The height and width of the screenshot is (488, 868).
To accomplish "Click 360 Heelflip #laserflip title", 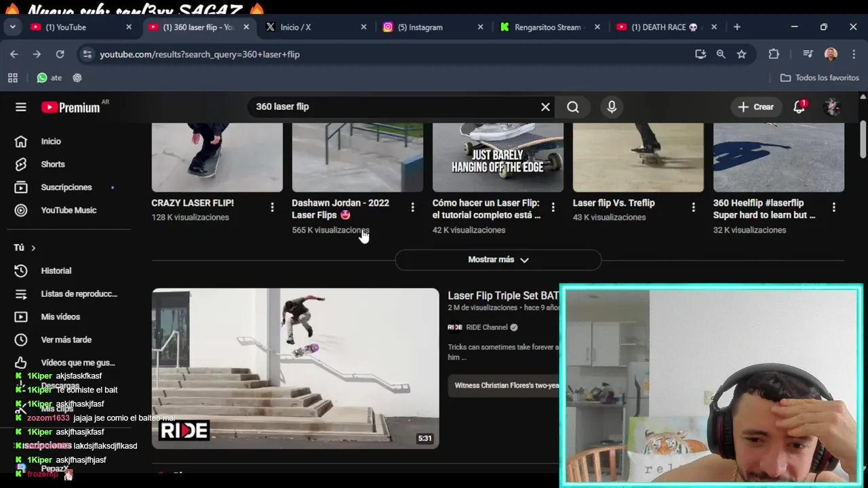I will click(x=764, y=209).
